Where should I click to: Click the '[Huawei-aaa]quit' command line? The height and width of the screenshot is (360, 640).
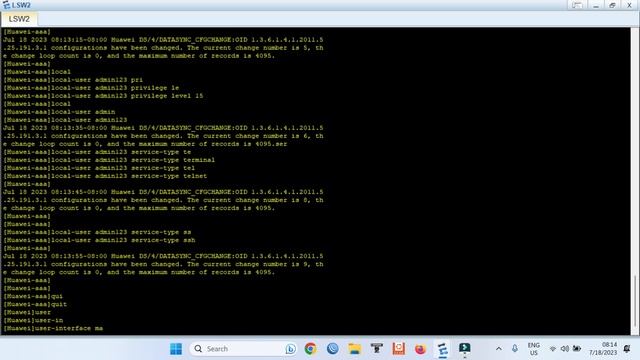tap(35, 304)
